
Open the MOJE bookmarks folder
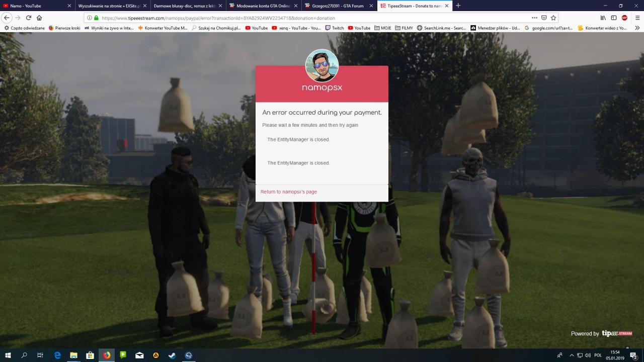[383, 28]
